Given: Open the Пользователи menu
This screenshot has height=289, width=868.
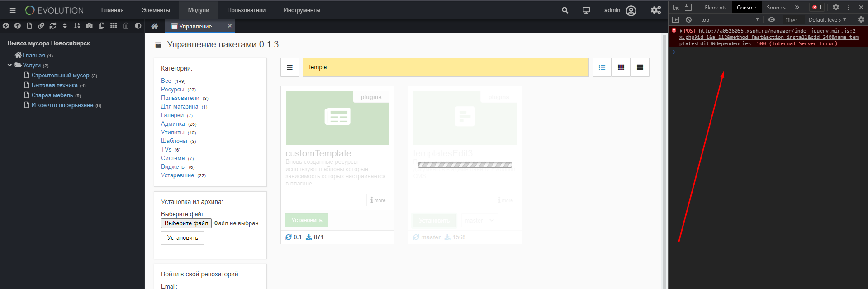Looking at the screenshot, I should pyautogui.click(x=246, y=10).
